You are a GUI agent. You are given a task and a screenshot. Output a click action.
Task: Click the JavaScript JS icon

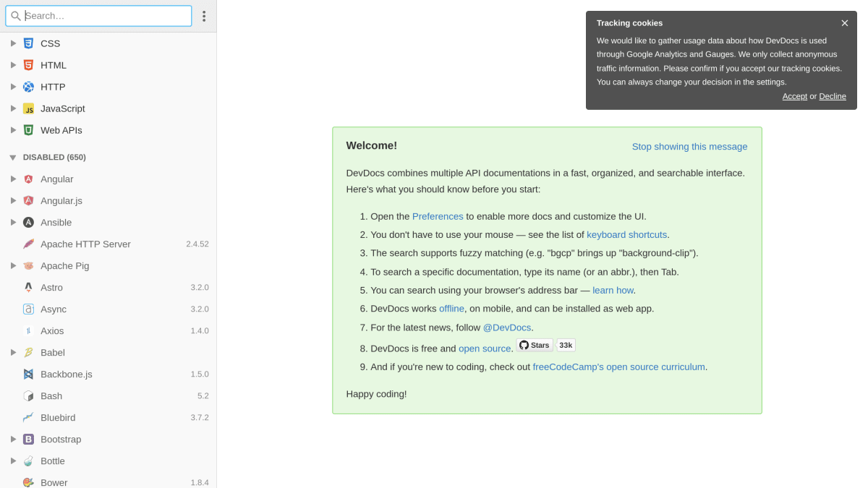28,108
